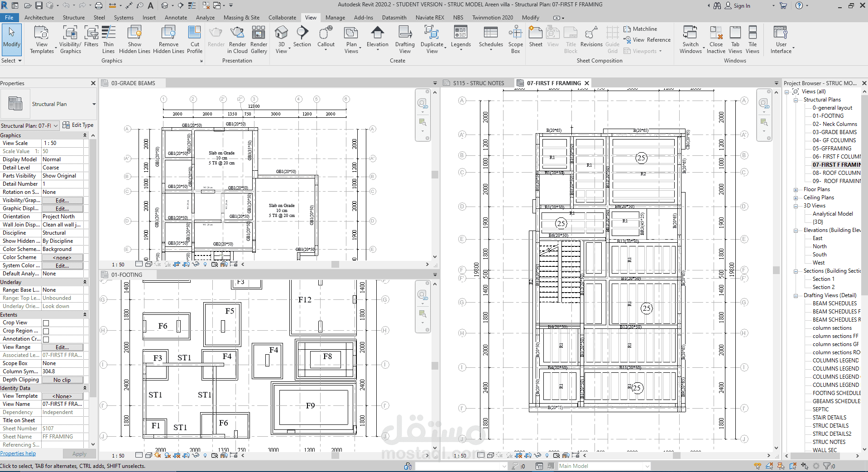
Task: Collapse the Drafting Views (Detail) node
Action: point(796,296)
